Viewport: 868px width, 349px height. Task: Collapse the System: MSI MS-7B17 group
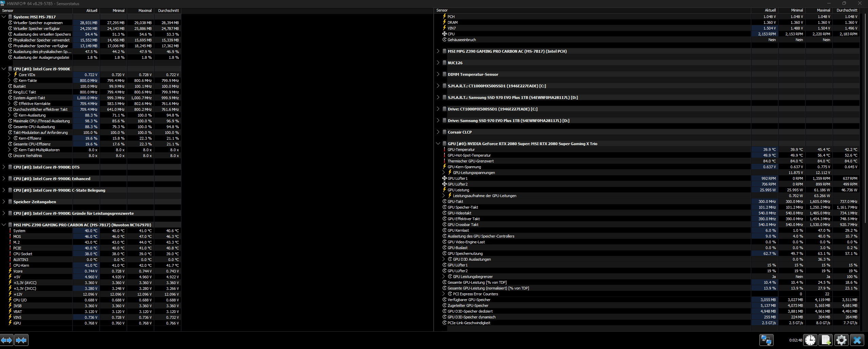point(4,17)
